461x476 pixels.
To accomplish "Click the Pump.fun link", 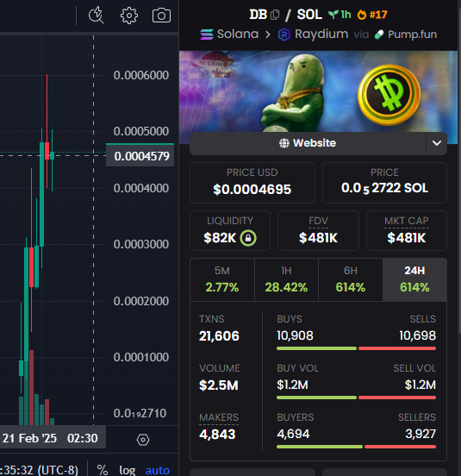I will coord(406,34).
